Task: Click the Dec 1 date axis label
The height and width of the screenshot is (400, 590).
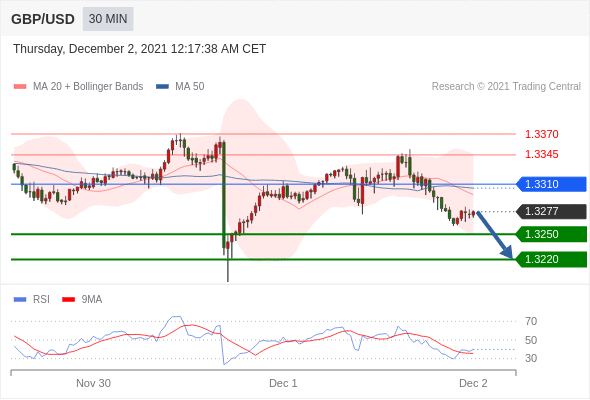Action: [283, 383]
